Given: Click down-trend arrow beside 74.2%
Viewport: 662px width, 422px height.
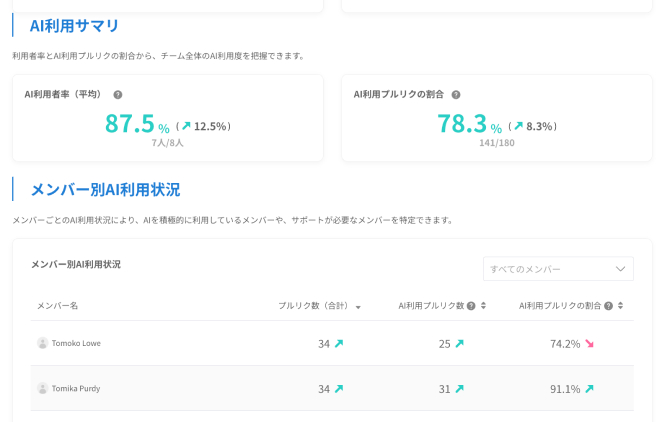Looking at the screenshot, I should pos(589,344).
